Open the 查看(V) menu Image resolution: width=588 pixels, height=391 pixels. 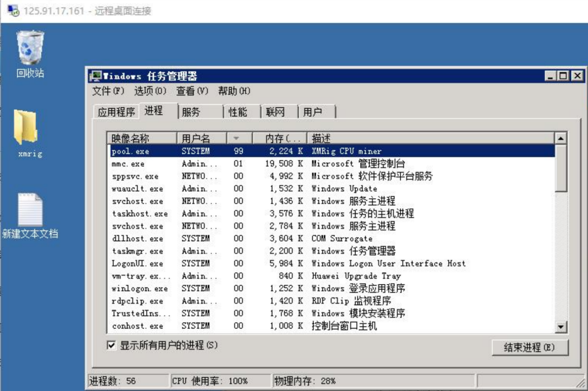pyautogui.click(x=192, y=91)
